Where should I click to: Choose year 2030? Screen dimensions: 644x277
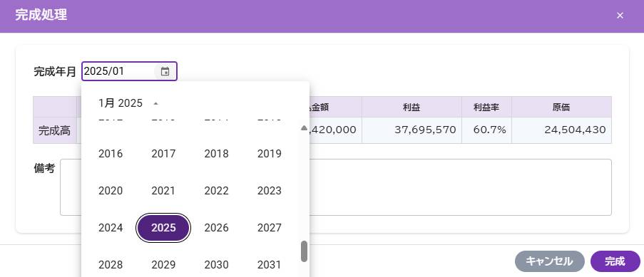pyautogui.click(x=216, y=265)
